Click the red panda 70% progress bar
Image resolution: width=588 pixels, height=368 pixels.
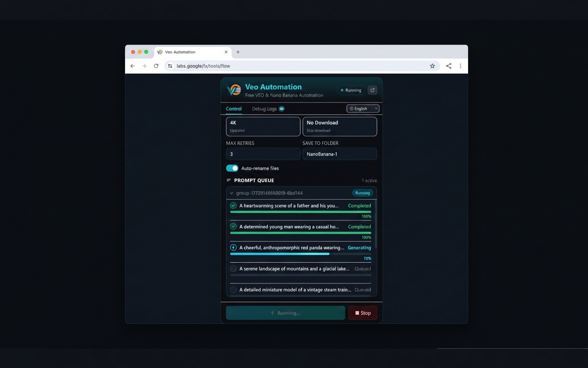point(300,254)
